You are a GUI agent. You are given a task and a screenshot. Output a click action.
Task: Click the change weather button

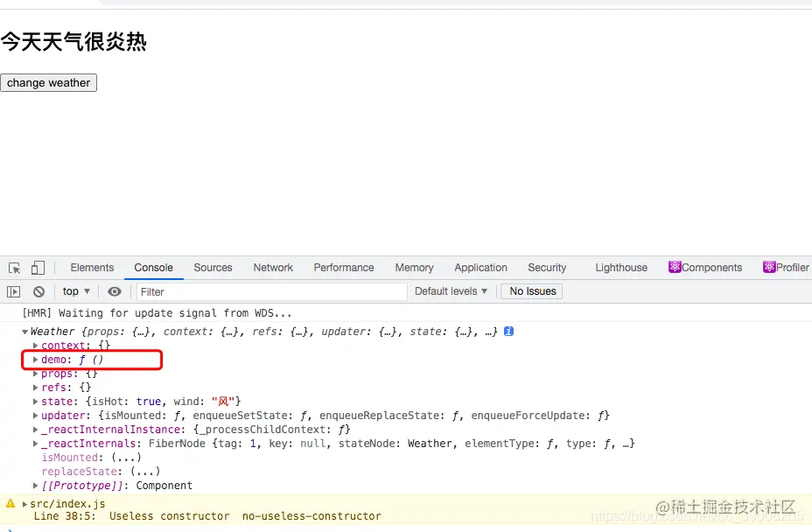tap(49, 83)
